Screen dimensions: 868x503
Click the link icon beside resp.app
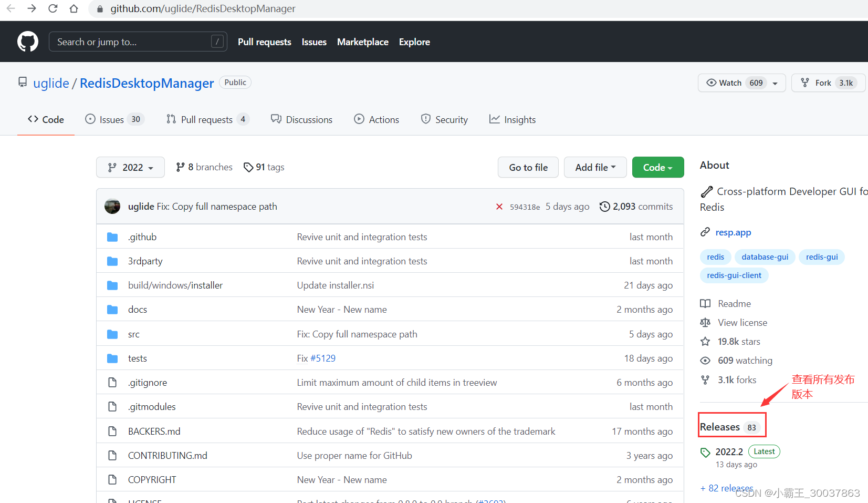coord(705,232)
